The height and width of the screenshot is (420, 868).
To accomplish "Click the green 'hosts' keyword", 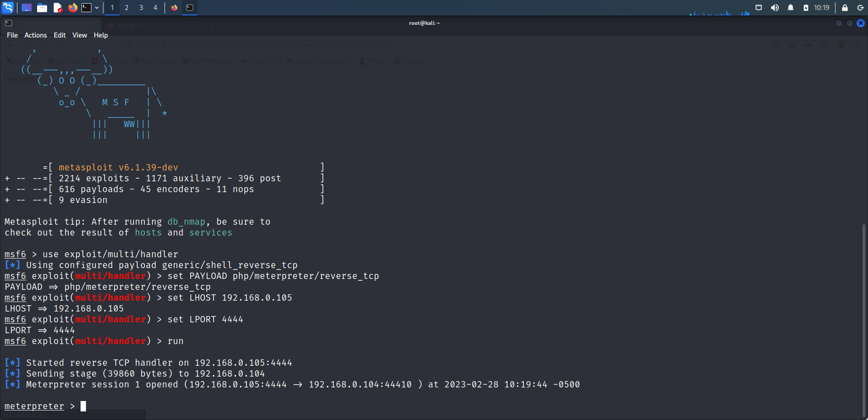I will coord(148,232).
